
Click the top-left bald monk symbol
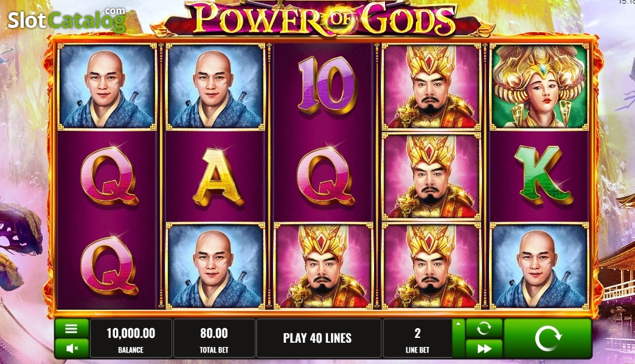pos(107,86)
